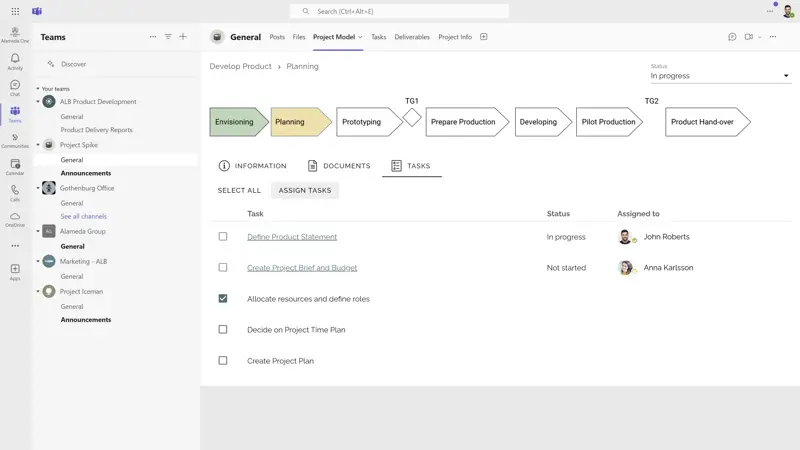Open the channel conversation icon
The height and width of the screenshot is (450, 800).
coord(732,37)
